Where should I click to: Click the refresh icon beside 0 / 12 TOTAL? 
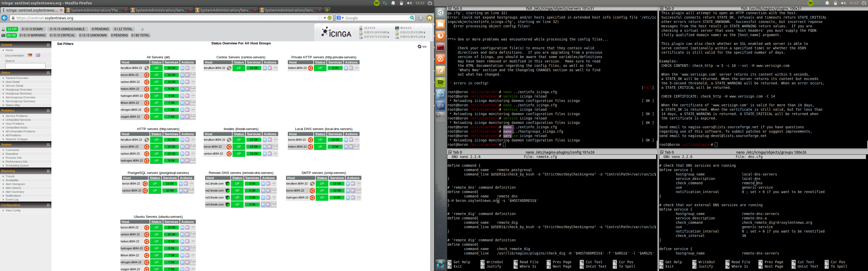142,29
